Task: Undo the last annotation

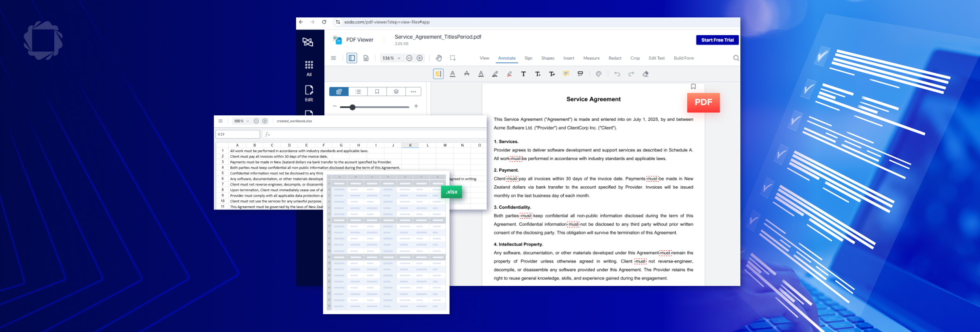Action: point(617,74)
